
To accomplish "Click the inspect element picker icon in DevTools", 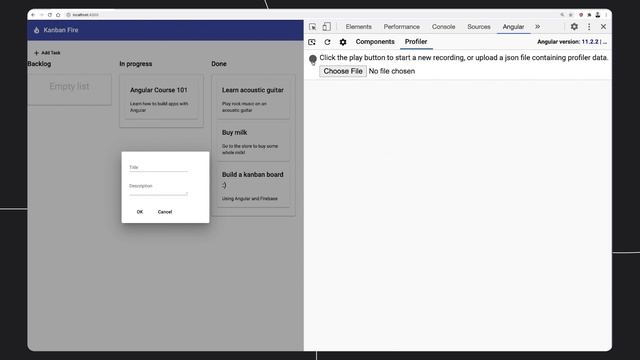I will (x=313, y=27).
